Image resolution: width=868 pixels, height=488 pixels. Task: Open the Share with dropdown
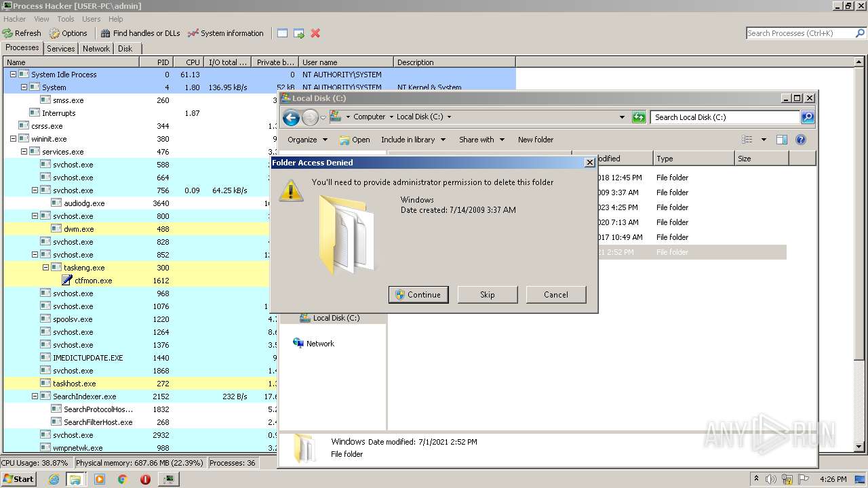[x=481, y=140]
